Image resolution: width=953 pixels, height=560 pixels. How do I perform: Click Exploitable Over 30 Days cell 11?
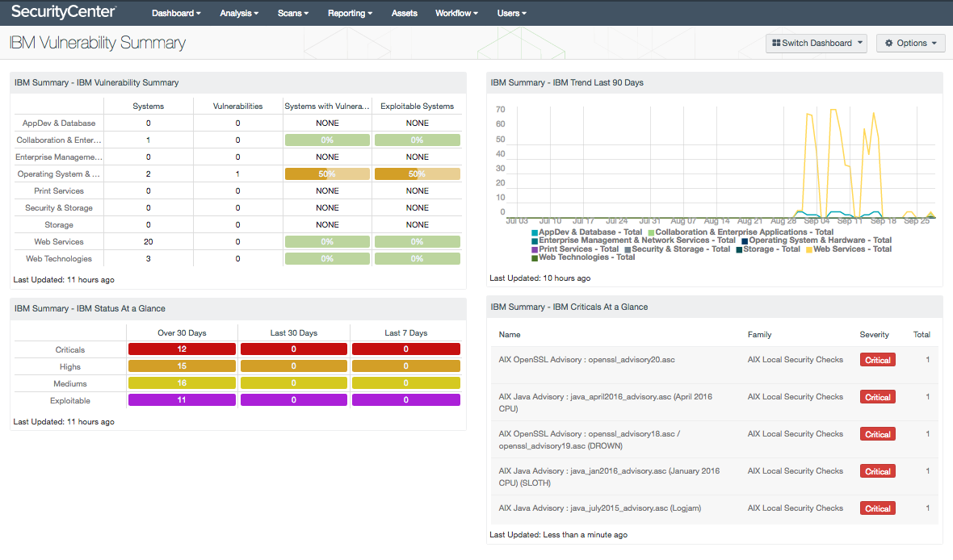click(182, 400)
